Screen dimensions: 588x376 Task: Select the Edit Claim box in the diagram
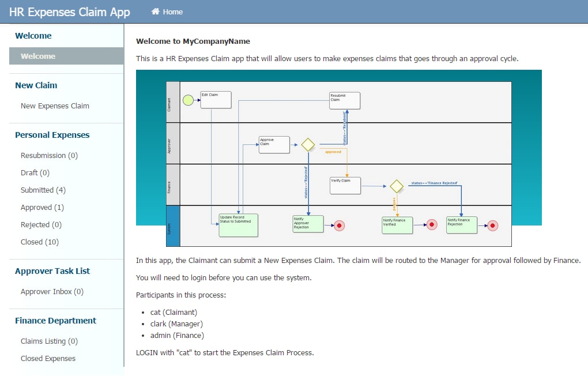point(216,100)
